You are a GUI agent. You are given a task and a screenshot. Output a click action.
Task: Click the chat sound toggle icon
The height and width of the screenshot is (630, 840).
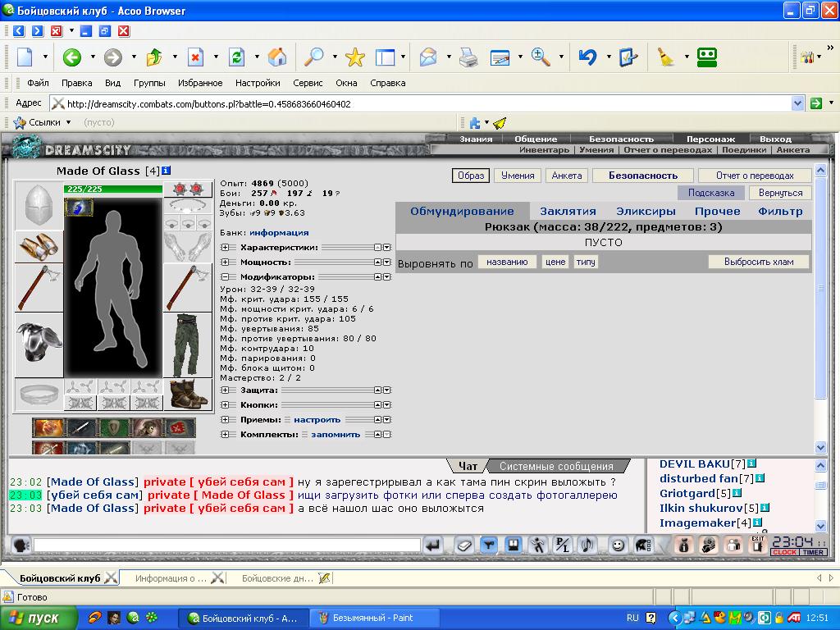point(587,546)
